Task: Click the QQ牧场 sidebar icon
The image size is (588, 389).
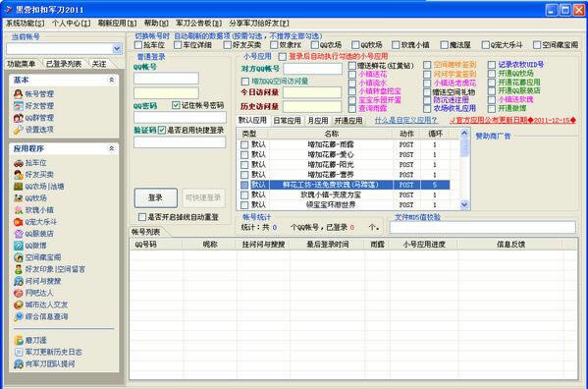Action: tap(18, 198)
